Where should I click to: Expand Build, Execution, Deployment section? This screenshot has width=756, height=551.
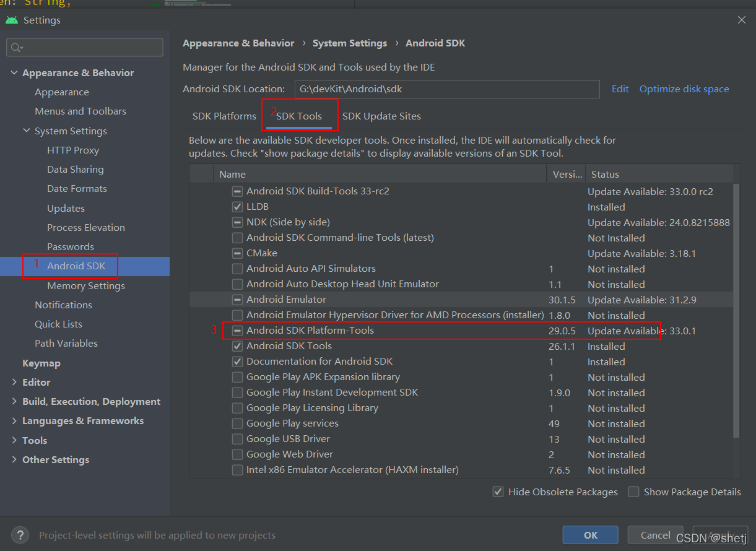[14, 402]
